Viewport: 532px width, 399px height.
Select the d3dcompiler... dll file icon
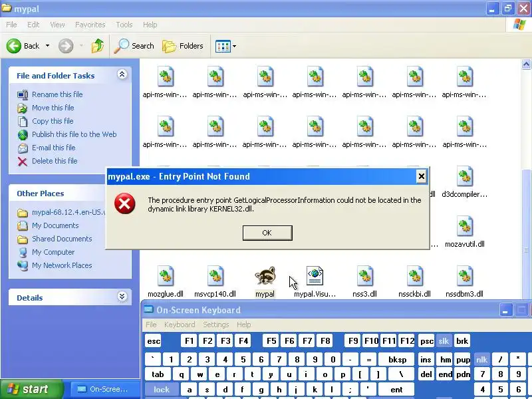pyautogui.click(x=464, y=176)
